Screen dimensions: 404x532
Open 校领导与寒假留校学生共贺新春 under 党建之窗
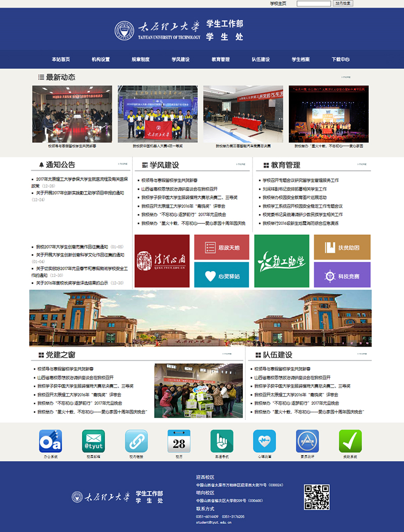66,369
